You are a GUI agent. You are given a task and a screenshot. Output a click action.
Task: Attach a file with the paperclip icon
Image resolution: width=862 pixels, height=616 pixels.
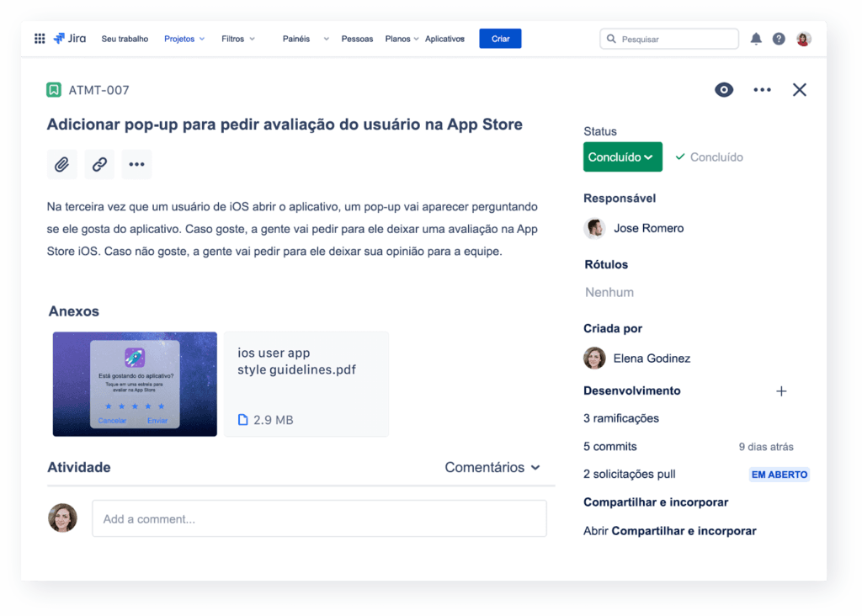pyautogui.click(x=61, y=164)
